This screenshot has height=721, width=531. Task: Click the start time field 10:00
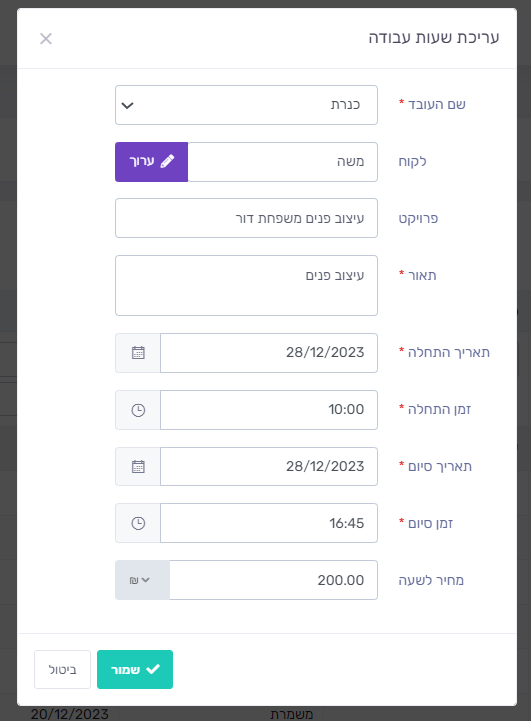click(x=269, y=410)
